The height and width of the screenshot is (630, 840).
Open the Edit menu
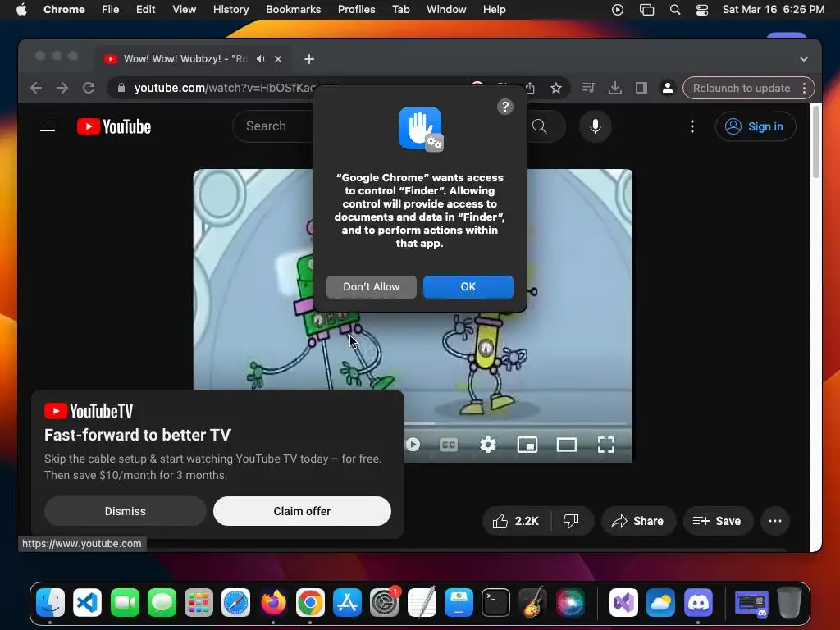pyautogui.click(x=146, y=10)
